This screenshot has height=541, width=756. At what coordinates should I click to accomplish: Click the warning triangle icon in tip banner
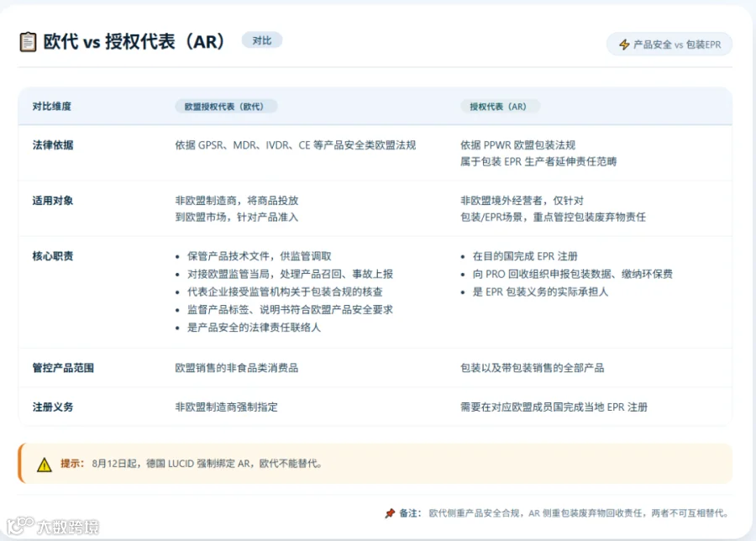coord(45,465)
